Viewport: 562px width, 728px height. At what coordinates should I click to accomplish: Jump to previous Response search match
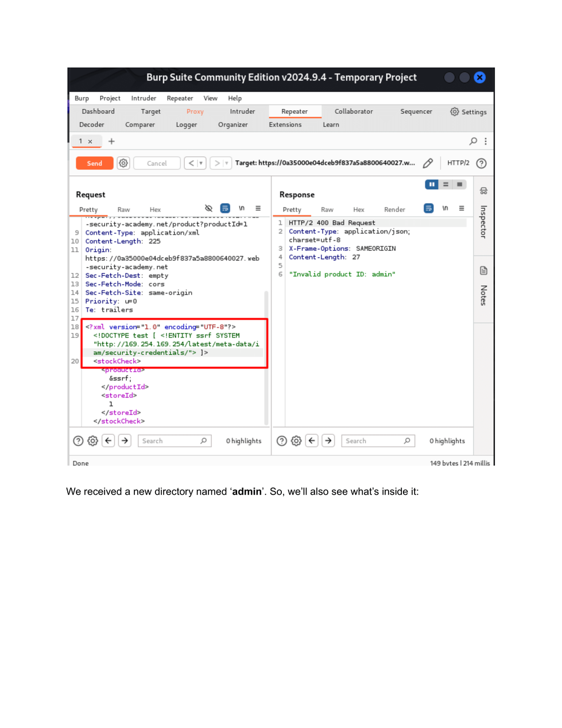click(312, 441)
